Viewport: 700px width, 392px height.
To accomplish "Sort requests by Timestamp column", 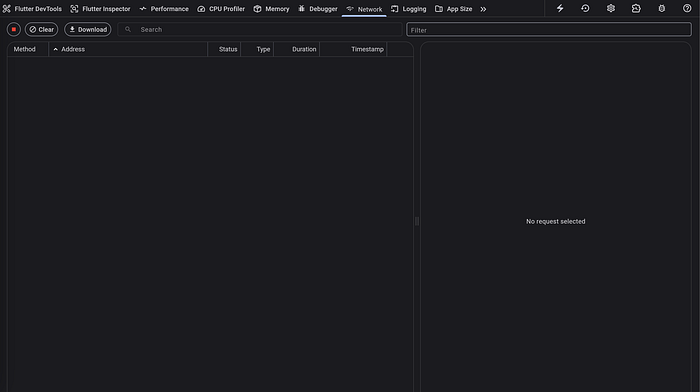I will 354,49.
